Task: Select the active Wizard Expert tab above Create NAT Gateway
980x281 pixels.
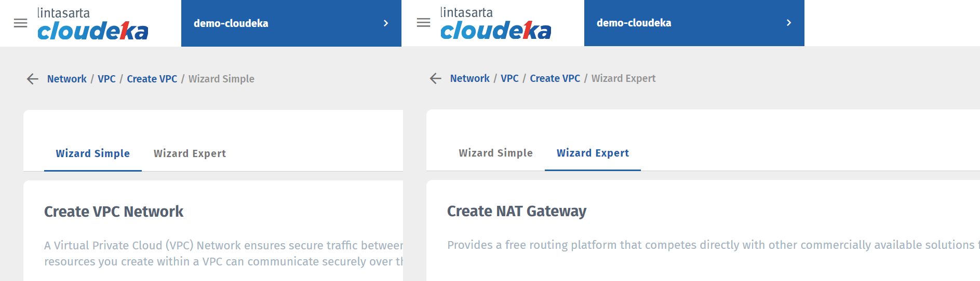Action: click(x=593, y=153)
